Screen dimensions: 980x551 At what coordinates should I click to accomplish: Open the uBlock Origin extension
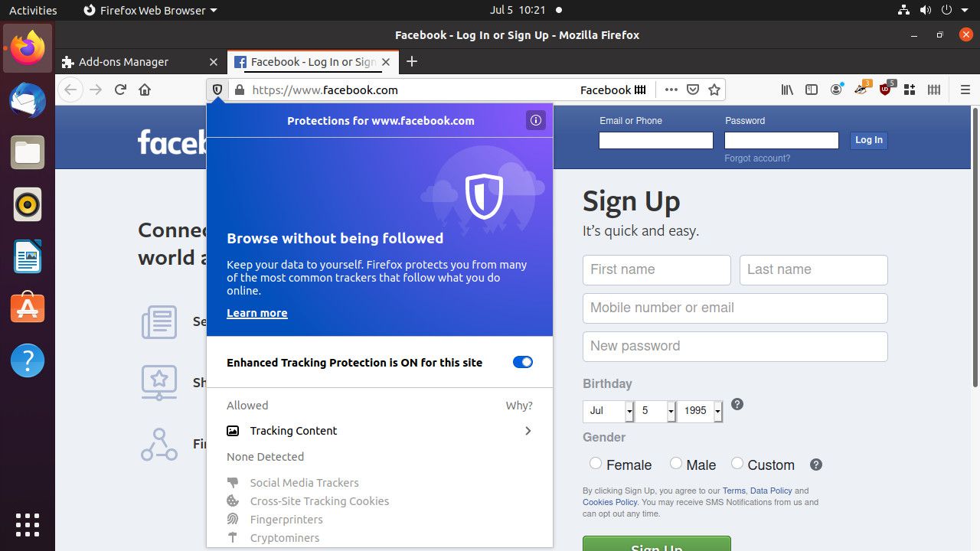tap(887, 89)
